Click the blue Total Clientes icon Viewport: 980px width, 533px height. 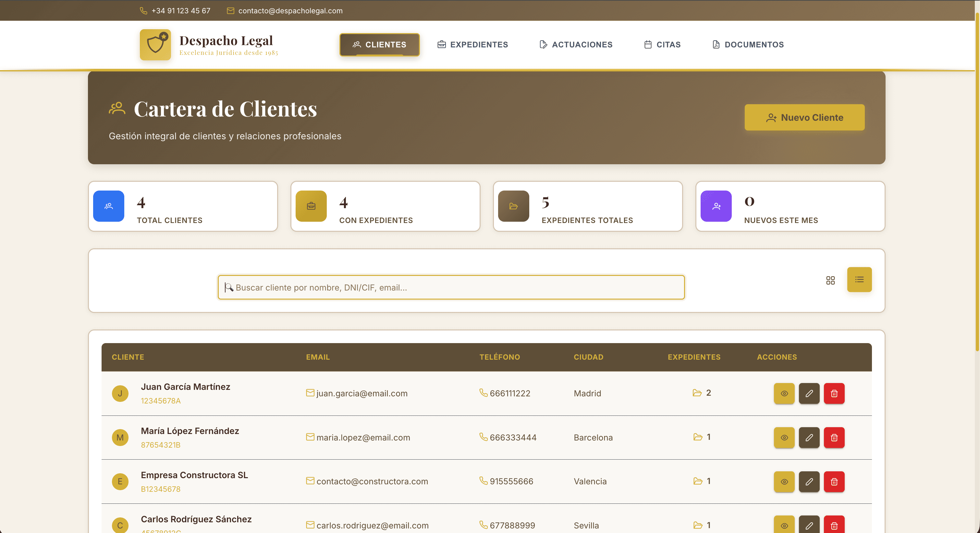pos(109,206)
